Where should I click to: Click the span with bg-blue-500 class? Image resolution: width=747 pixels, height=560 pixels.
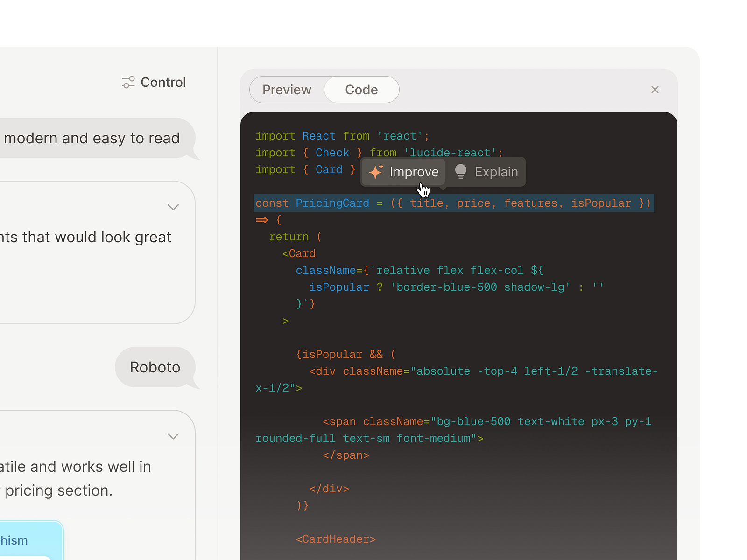[x=486, y=421]
